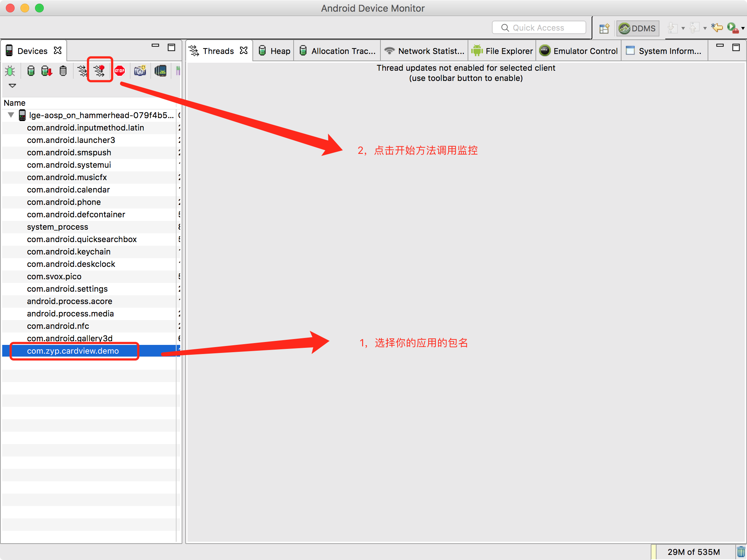Take a screen capture with the camera icon
This screenshot has width=747, height=560.
point(140,71)
